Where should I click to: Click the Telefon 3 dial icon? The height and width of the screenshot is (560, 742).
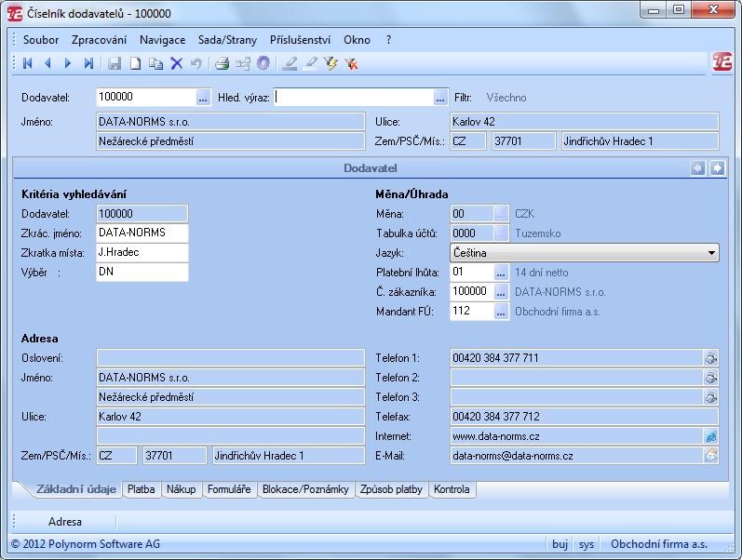point(710,397)
